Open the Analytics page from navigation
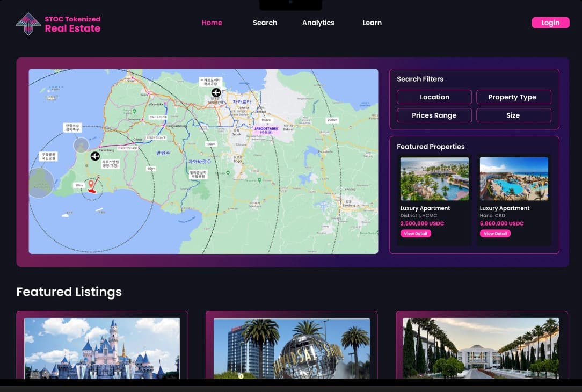The width and height of the screenshot is (582, 392). point(318,23)
